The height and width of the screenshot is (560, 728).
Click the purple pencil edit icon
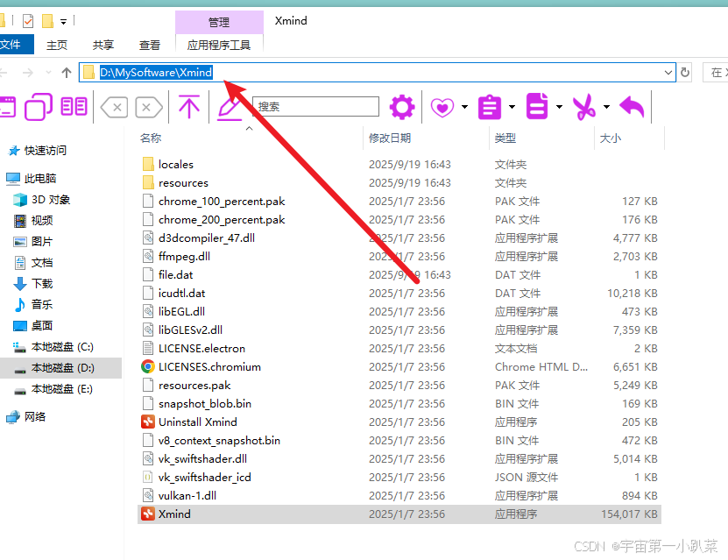230,108
